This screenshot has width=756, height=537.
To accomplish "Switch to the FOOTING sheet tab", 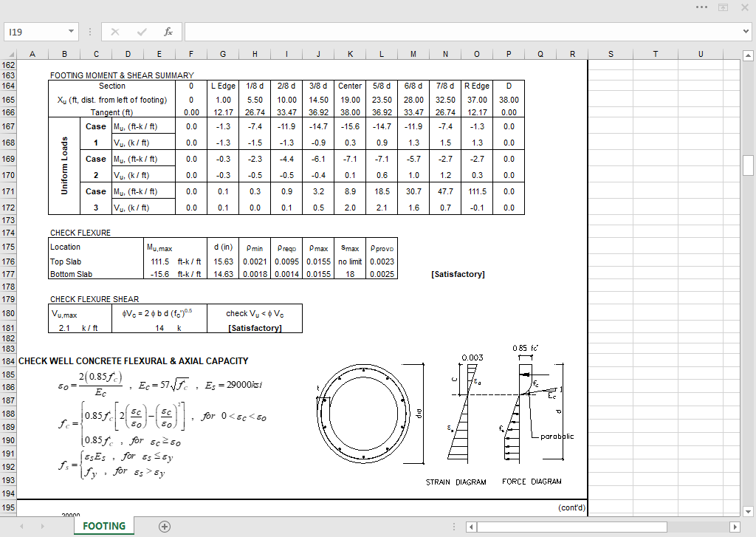I will [104, 526].
